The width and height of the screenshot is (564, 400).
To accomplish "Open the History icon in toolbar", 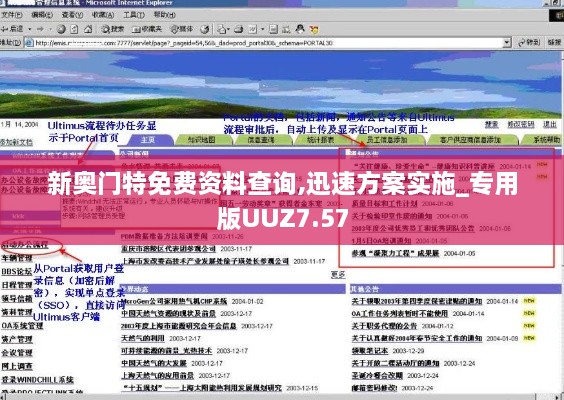I will coord(205,29).
